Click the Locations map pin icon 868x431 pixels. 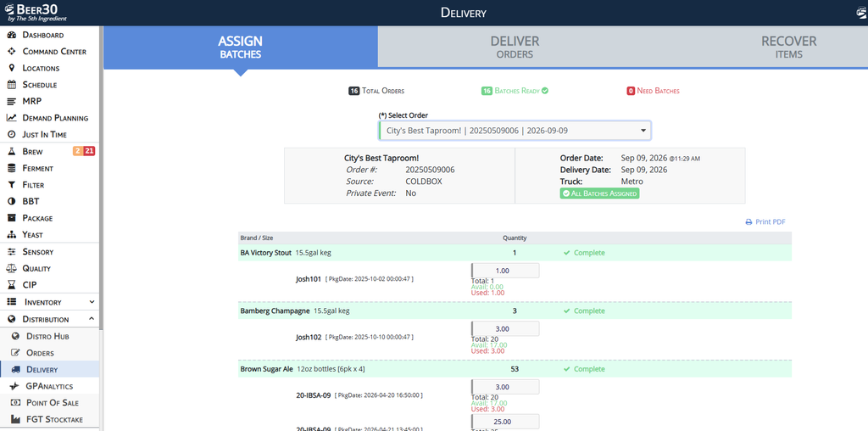coord(12,68)
